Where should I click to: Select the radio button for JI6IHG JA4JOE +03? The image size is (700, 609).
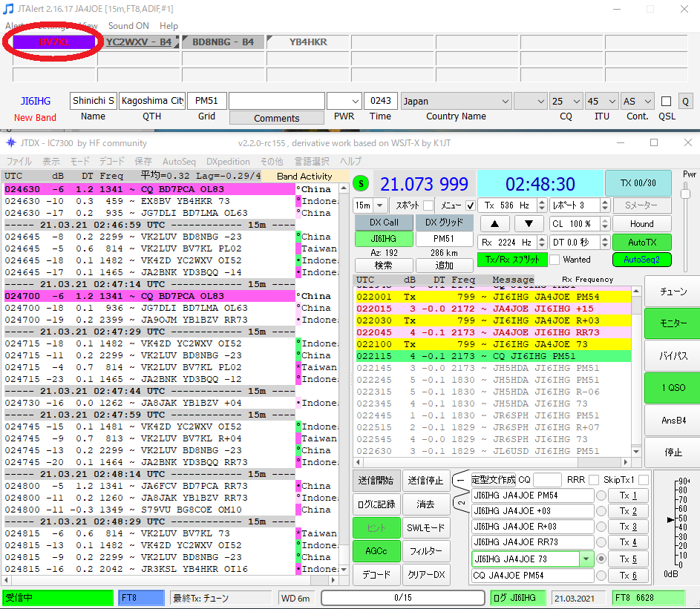pos(601,511)
